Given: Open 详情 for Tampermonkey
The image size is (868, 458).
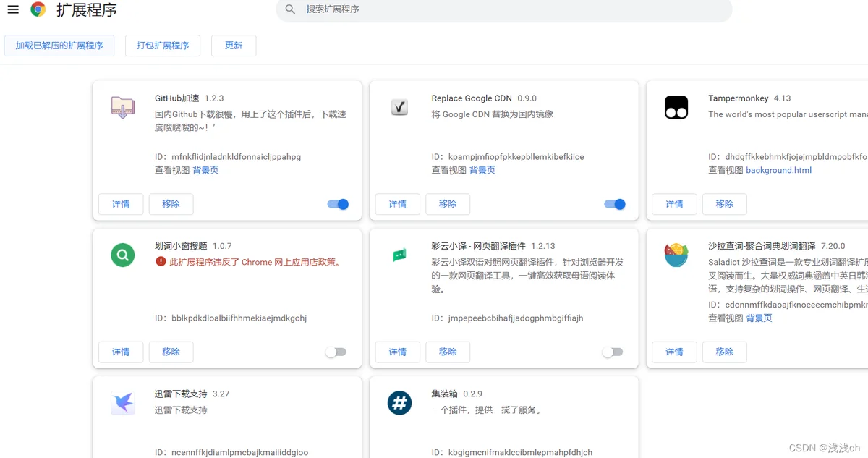Looking at the screenshot, I should point(674,204).
